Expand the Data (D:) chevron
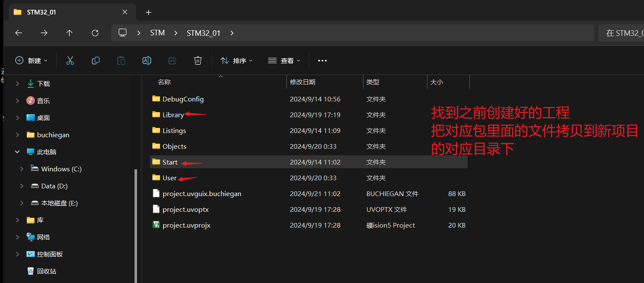 [x=22, y=186]
